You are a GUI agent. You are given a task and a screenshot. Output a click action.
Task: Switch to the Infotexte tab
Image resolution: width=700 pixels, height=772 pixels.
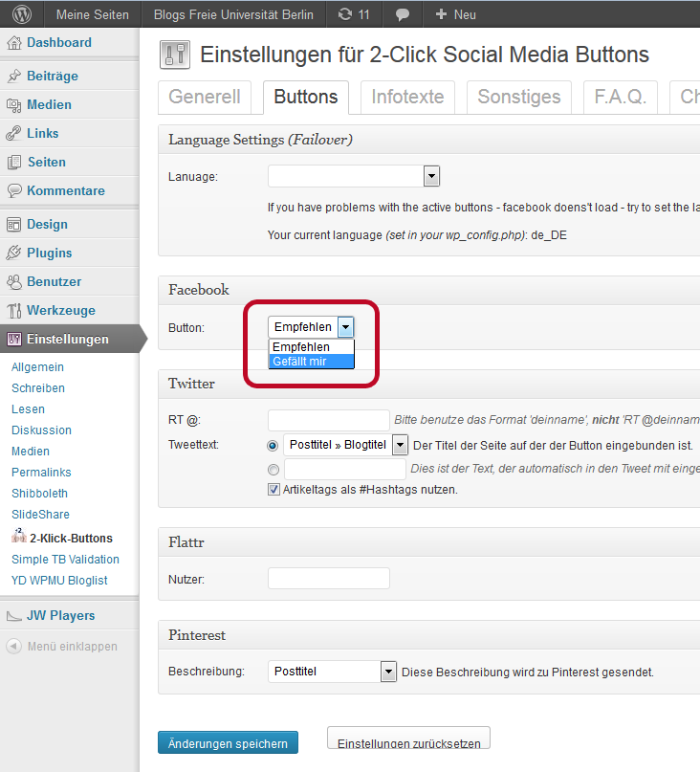point(407,98)
